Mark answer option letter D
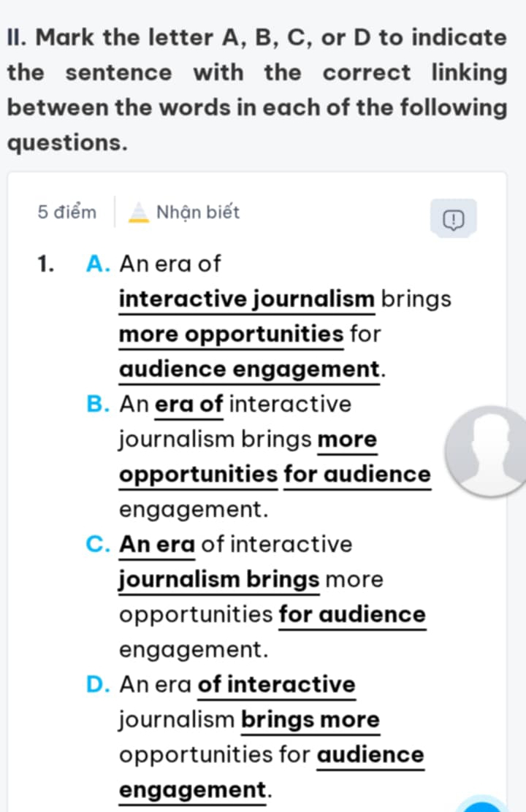This screenshot has height=812, width=526. point(97,685)
